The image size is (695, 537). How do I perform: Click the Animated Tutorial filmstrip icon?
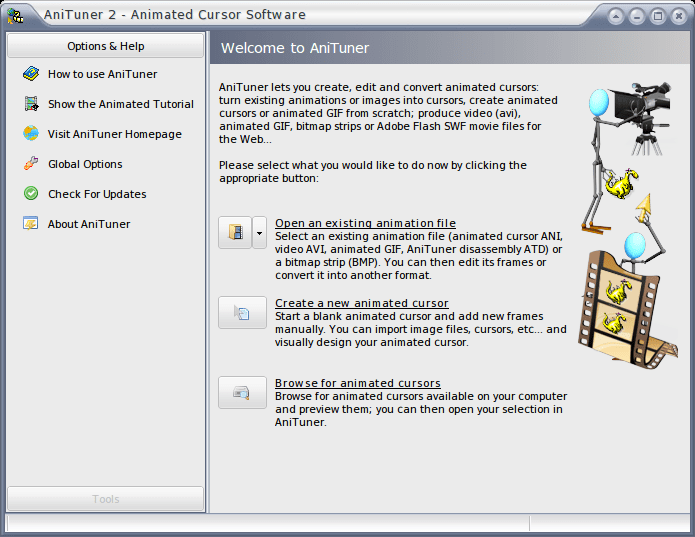click(31, 104)
